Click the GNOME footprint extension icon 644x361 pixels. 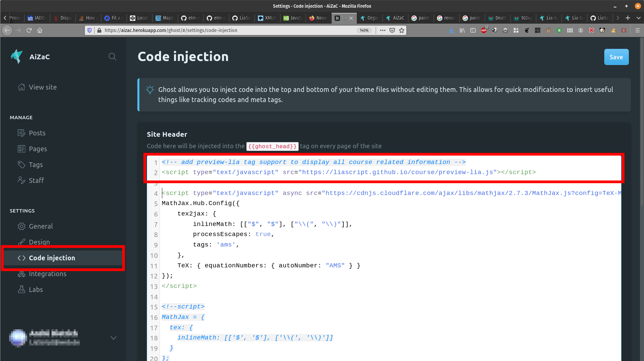(x=527, y=30)
